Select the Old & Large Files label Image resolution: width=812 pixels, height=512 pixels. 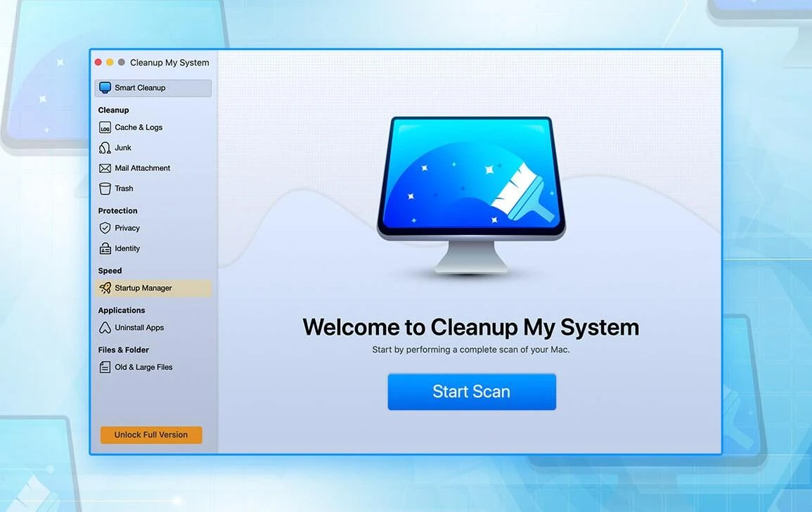coord(143,367)
